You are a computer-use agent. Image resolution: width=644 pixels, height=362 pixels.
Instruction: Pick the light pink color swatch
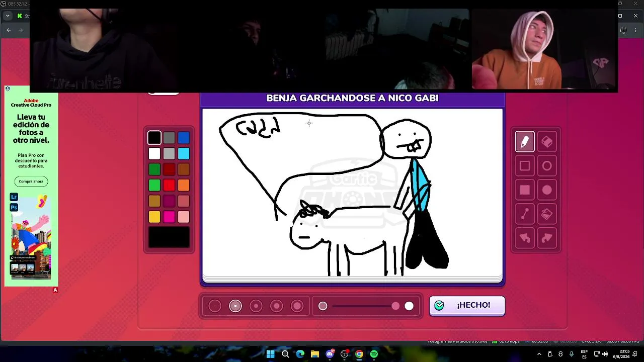click(184, 217)
